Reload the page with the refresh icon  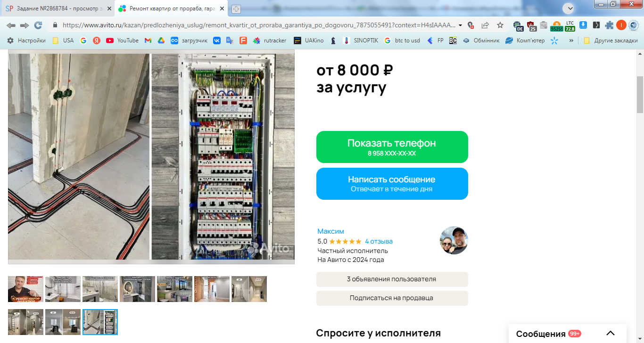pos(38,25)
